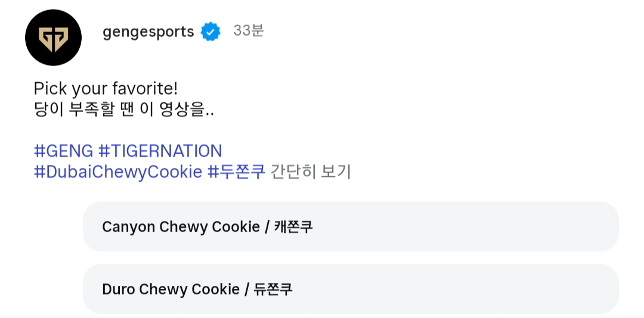Click blank header area right of timestamp
Image resolution: width=644 pixels, height=318 pixels.
tap(447, 32)
